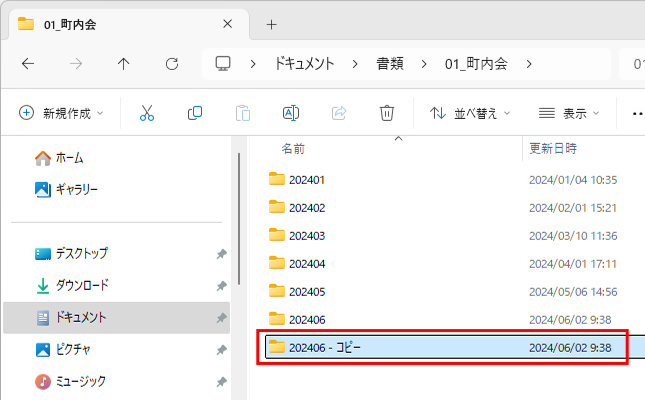Click pin icon next to ピクチャ
Screen dimensions: 645x400
[221, 350]
